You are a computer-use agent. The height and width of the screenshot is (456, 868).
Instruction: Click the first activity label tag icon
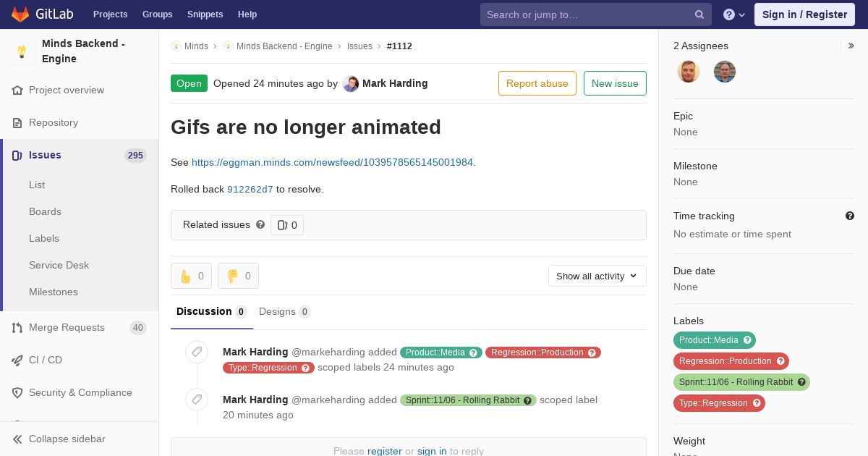[x=197, y=352]
